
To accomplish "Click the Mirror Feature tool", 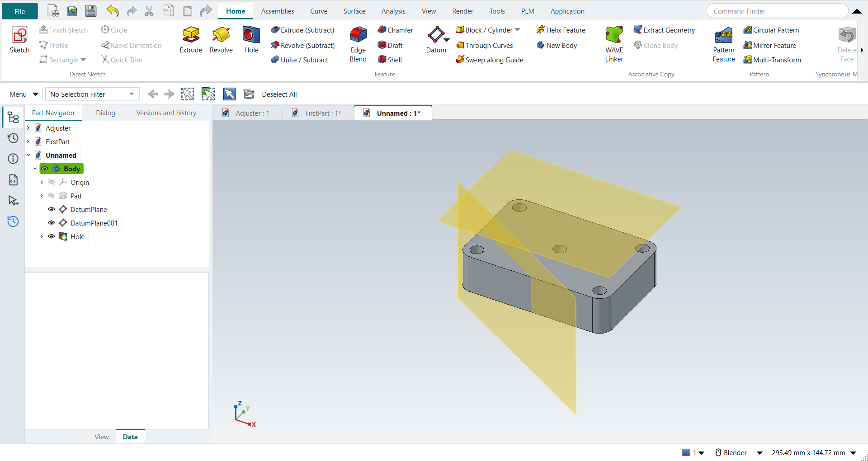I will [x=770, y=45].
